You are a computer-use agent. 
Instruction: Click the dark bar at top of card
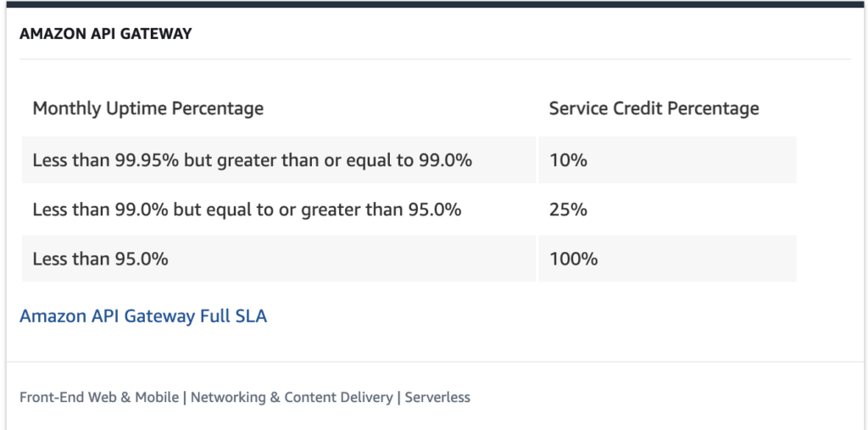(x=434, y=3)
